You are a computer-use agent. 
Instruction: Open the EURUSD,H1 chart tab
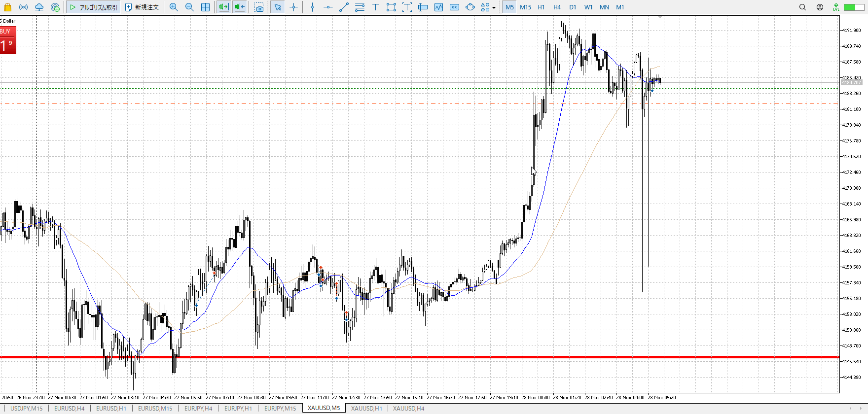coord(111,408)
